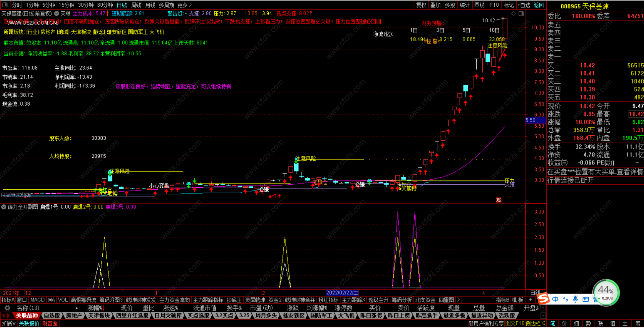Click the 财富圈 link
Viewport: 644px width, 328px height.
pyautogui.click(x=50, y=323)
